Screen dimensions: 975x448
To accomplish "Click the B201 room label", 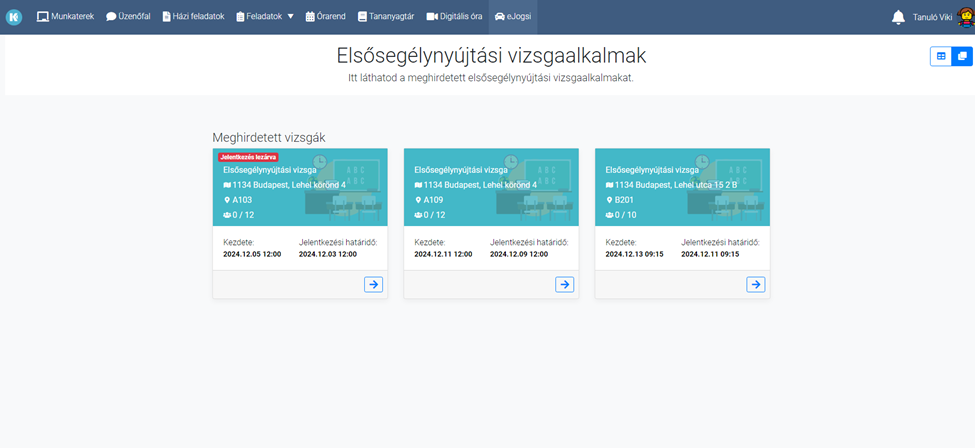I will click(x=624, y=200).
